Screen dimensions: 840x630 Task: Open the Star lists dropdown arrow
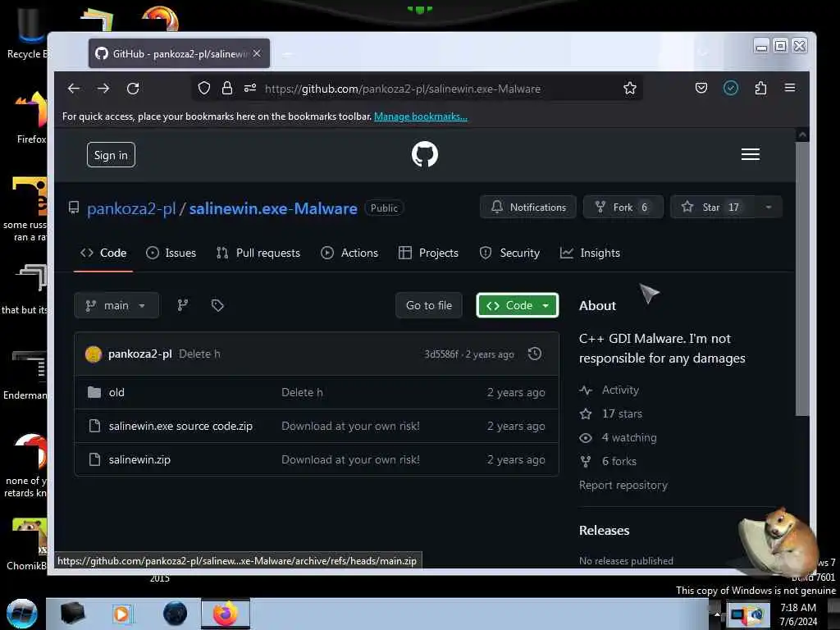pyautogui.click(x=769, y=208)
